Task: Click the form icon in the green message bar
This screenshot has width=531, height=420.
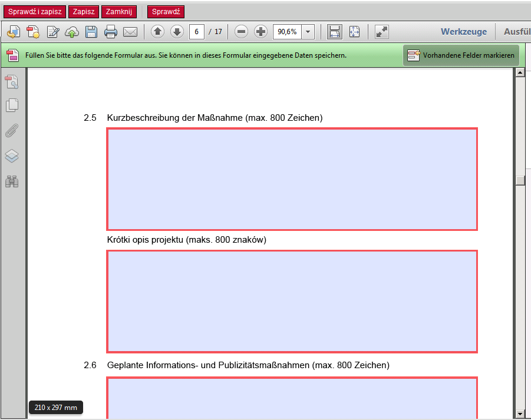Action: [x=12, y=55]
